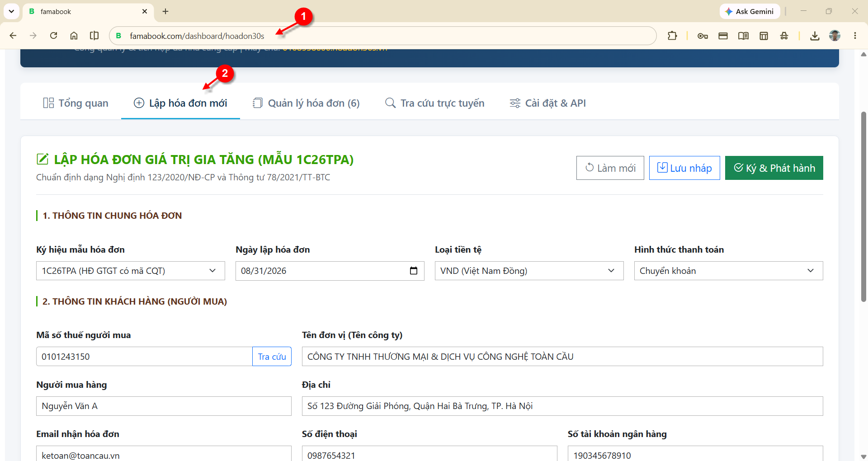Save draft with Lưu nháp
868x461 pixels.
tap(684, 168)
